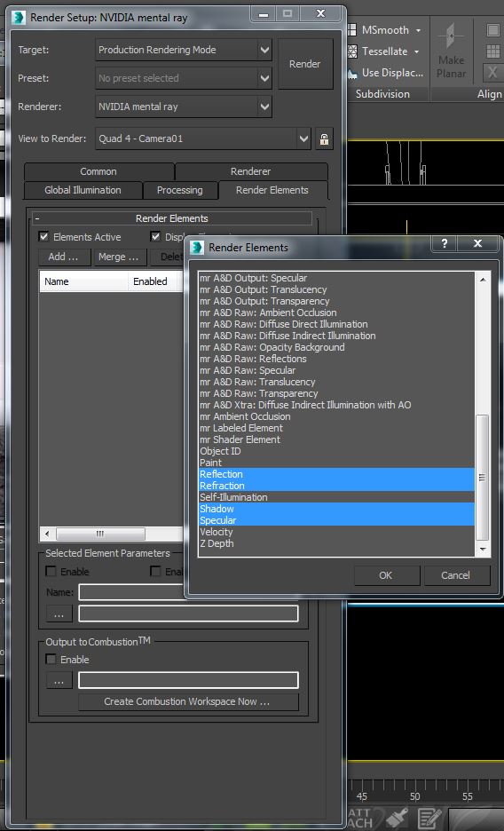Select Z Depth in the element list
The image size is (504, 831).
tap(336, 543)
